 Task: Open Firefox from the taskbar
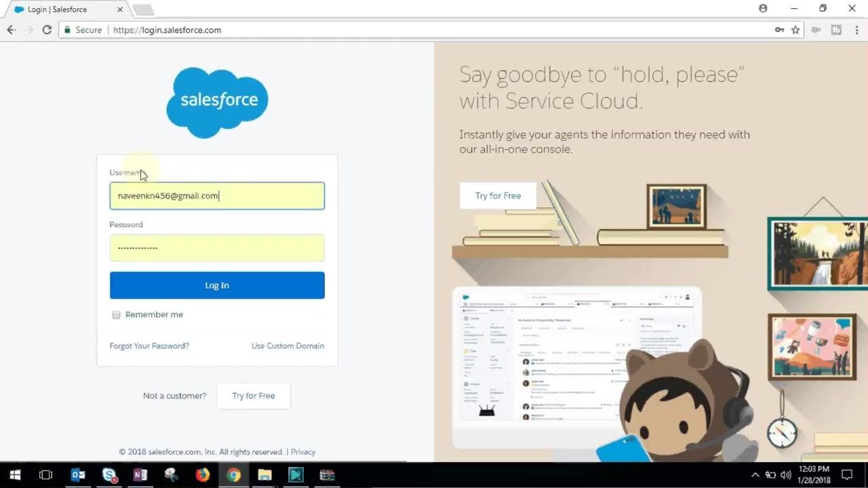coord(202,475)
